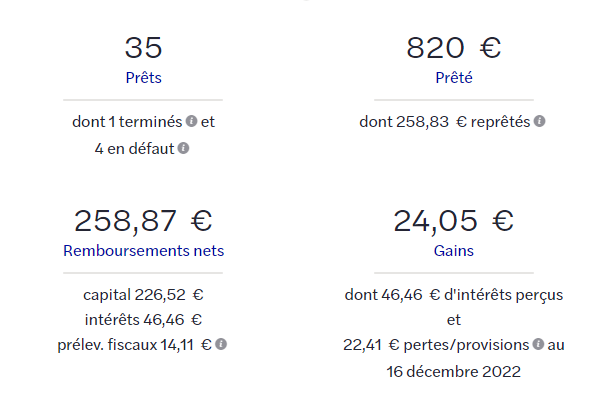
Task: Click the "Gains" link
Action: [454, 251]
